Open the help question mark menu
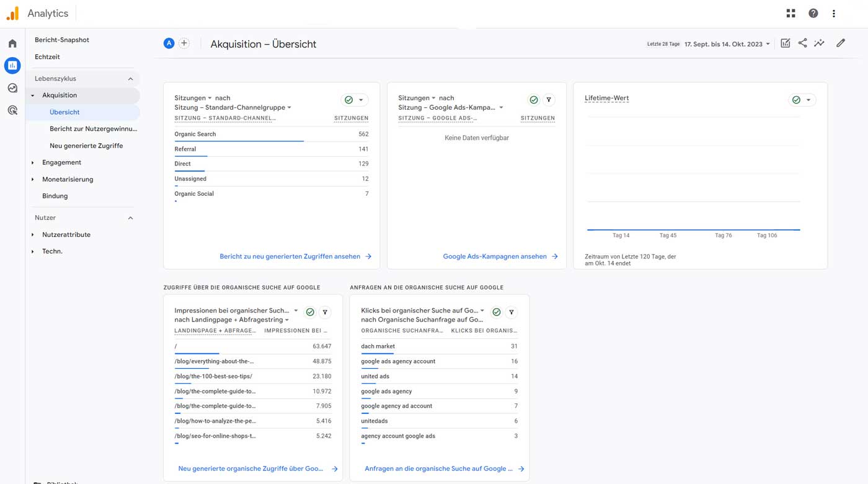 [x=813, y=13]
